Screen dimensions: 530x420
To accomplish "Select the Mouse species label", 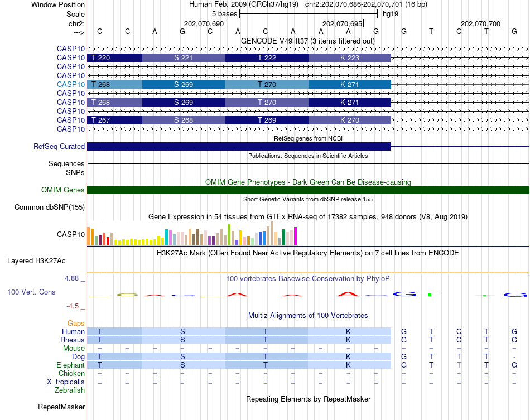I will click(x=74, y=349).
